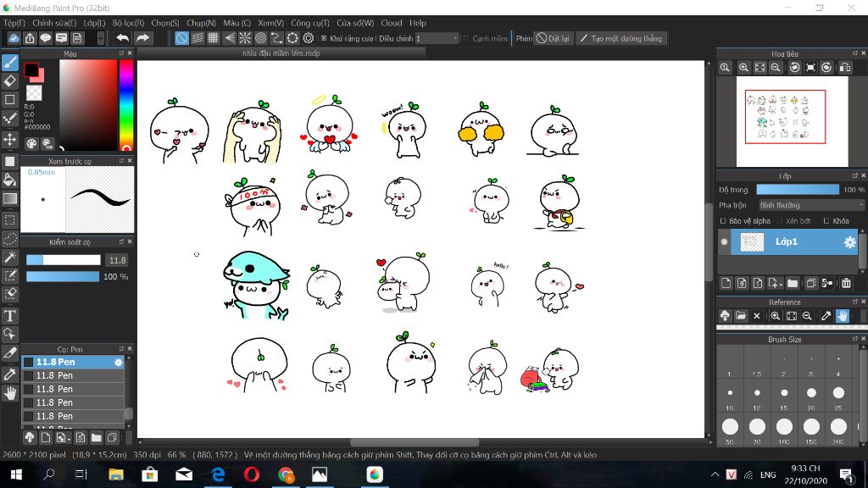Zoom out on the Navigator panel
The height and width of the screenshot is (488, 868).
pyautogui.click(x=776, y=68)
